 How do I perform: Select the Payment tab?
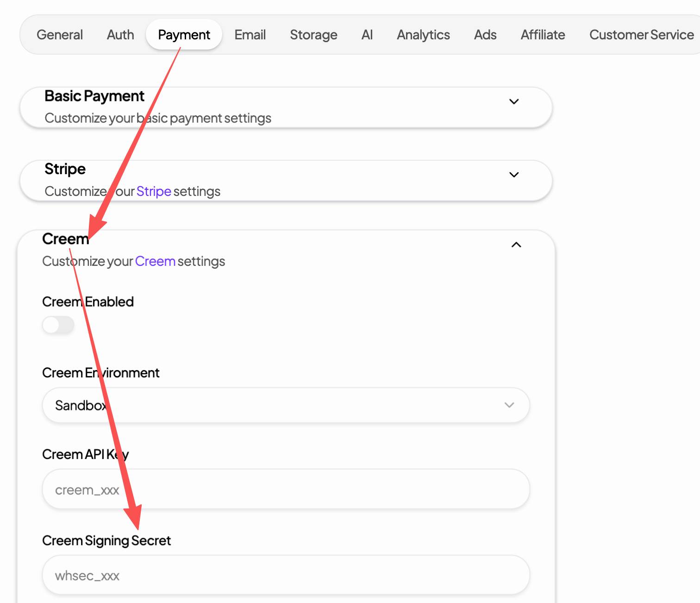(184, 35)
